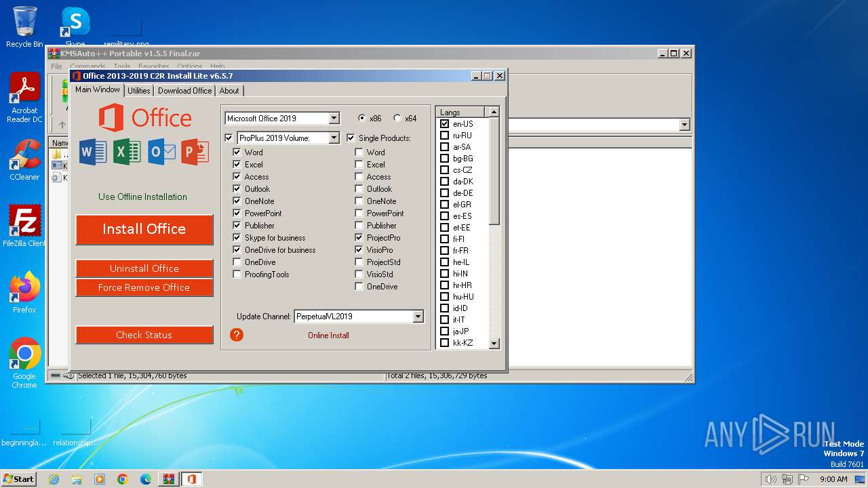The width and height of the screenshot is (868, 488).
Task: Uncheck the Word checkbox under ProPlus
Action: tap(237, 152)
